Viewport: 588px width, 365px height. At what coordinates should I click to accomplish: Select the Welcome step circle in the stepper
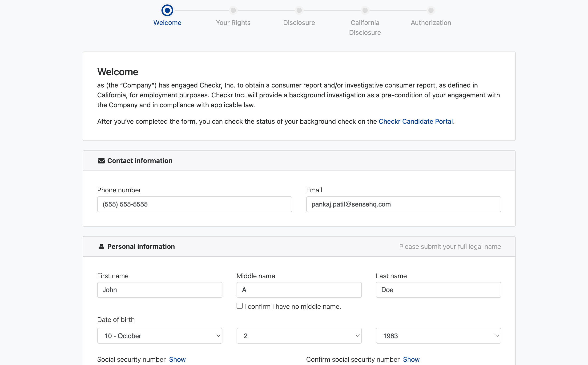[167, 10]
